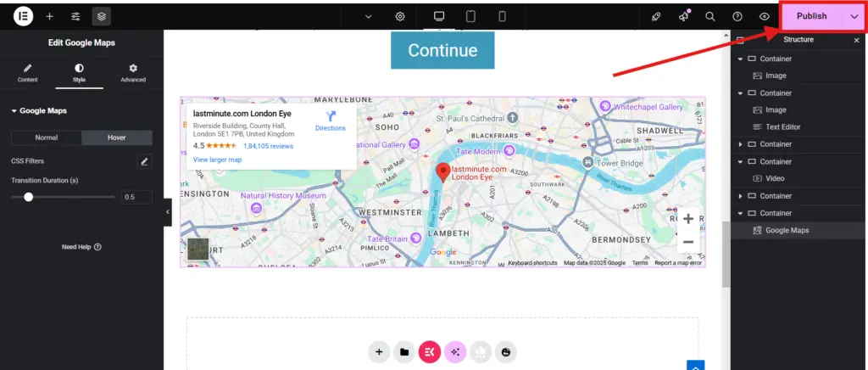The height and width of the screenshot is (370, 868).
Task: Click View larger map link
Action: 217,160
